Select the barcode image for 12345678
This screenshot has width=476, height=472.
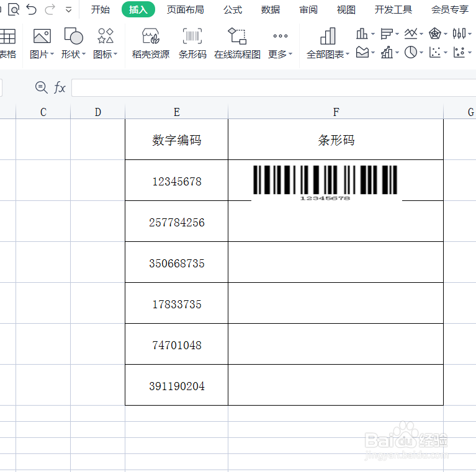(325, 182)
